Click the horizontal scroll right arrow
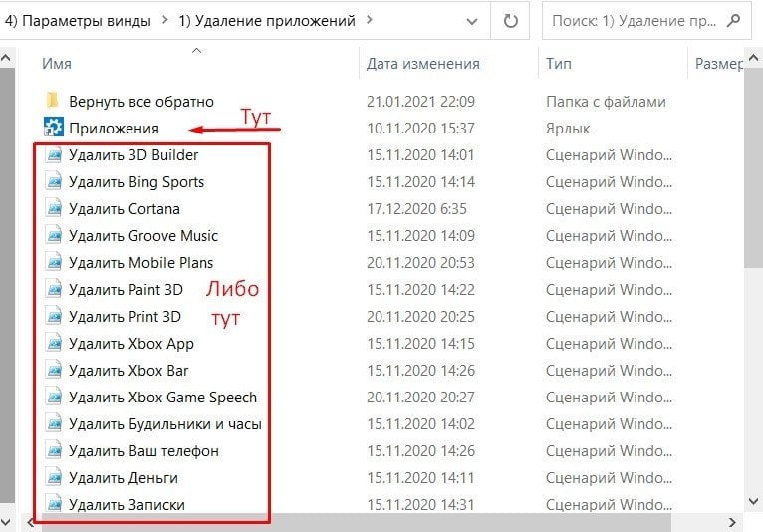 click(x=732, y=523)
